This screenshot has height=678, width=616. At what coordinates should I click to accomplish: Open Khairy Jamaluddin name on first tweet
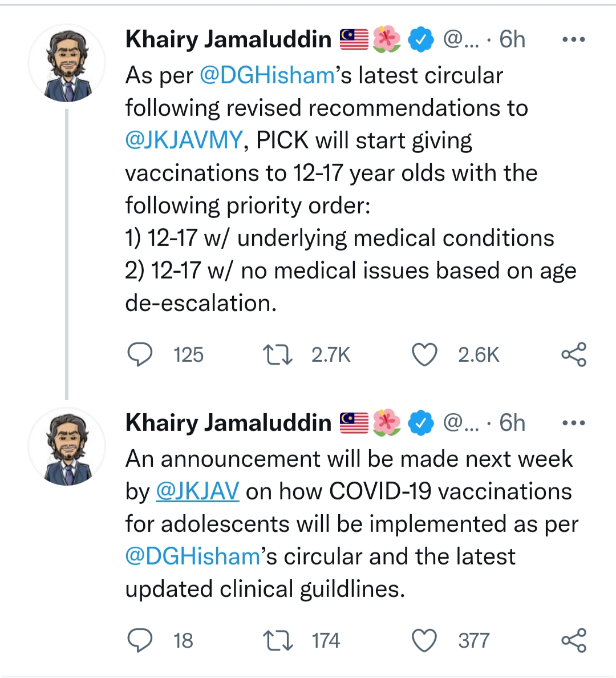(x=228, y=39)
